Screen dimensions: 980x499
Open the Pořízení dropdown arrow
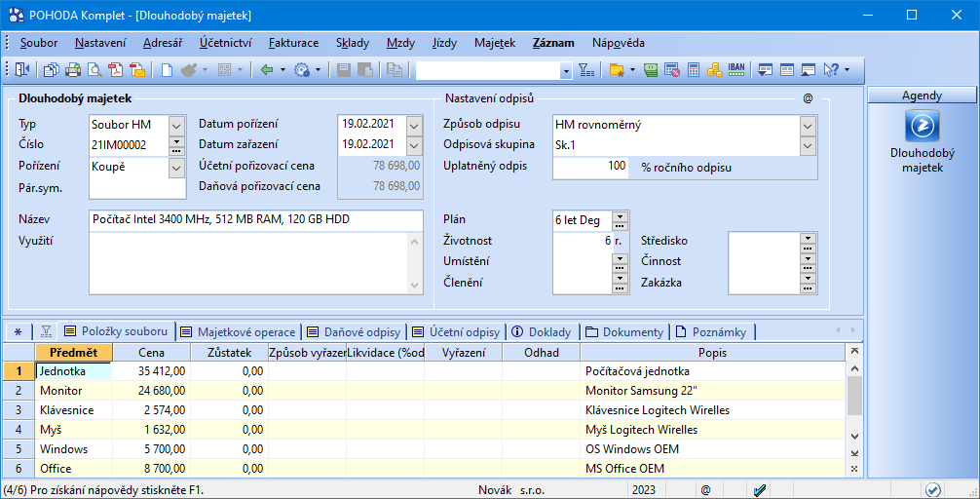[x=177, y=168]
